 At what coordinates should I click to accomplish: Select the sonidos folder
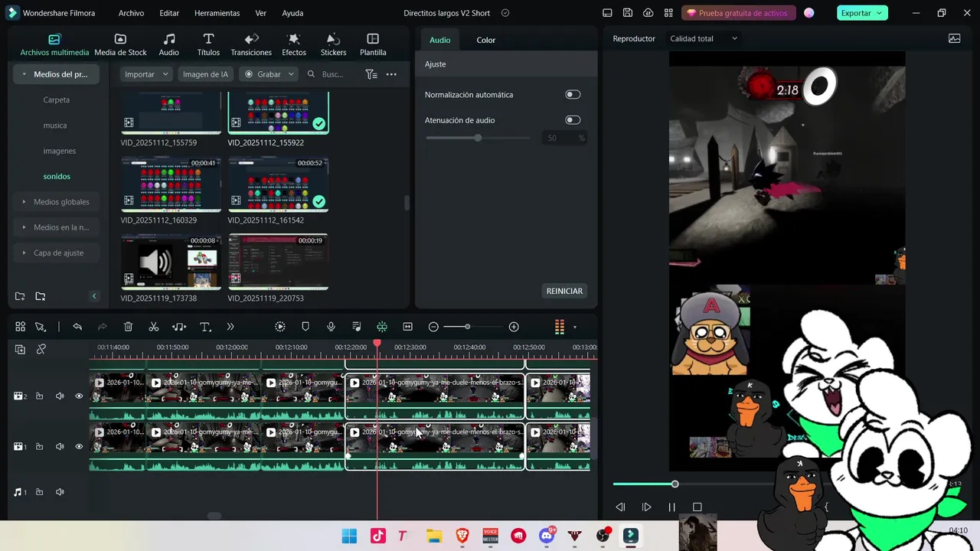[57, 176]
